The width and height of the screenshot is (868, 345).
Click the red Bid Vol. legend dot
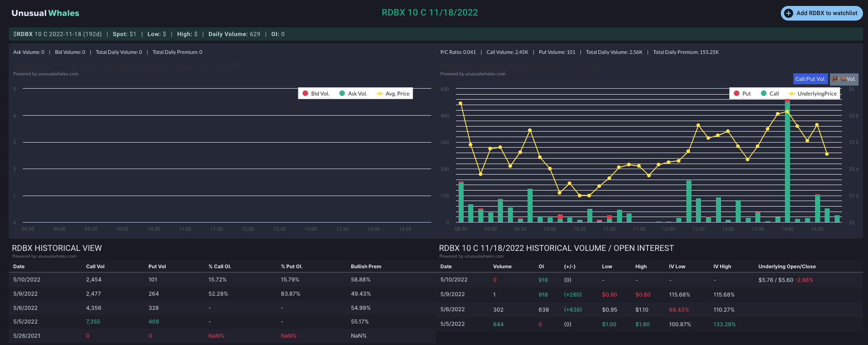(305, 93)
